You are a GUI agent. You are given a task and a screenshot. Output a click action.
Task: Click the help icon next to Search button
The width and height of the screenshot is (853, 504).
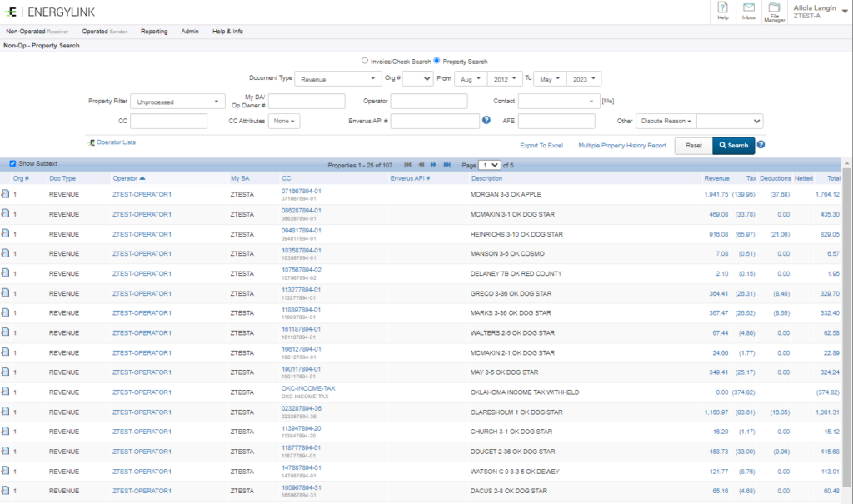(761, 145)
